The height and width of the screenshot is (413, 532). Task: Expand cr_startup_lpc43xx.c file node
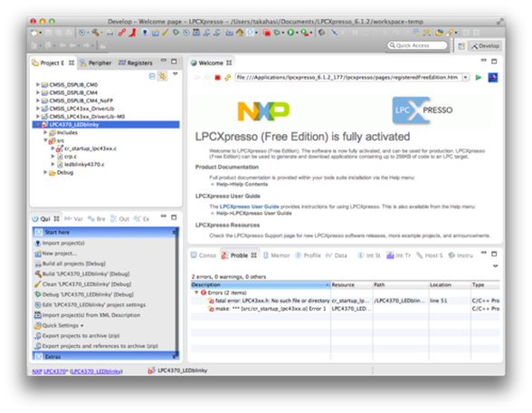52,149
